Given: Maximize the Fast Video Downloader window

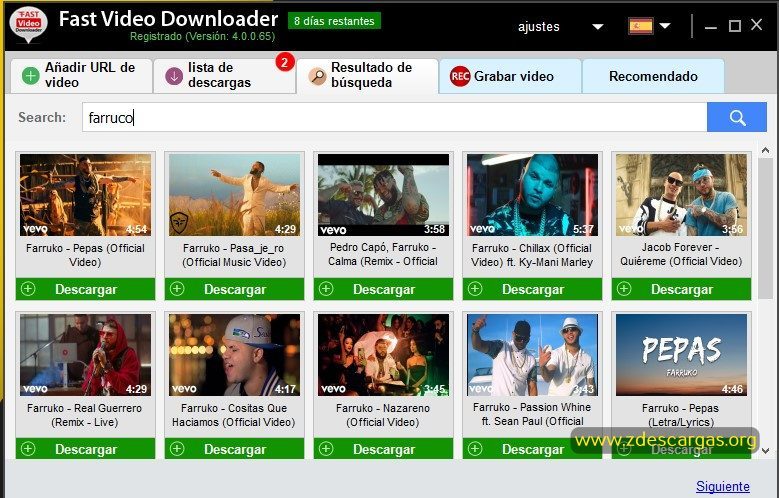Looking at the screenshot, I should (x=735, y=26).
